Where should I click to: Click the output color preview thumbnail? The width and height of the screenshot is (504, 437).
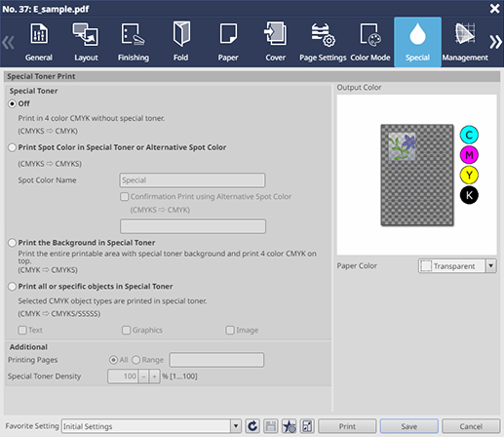(417, 175)
